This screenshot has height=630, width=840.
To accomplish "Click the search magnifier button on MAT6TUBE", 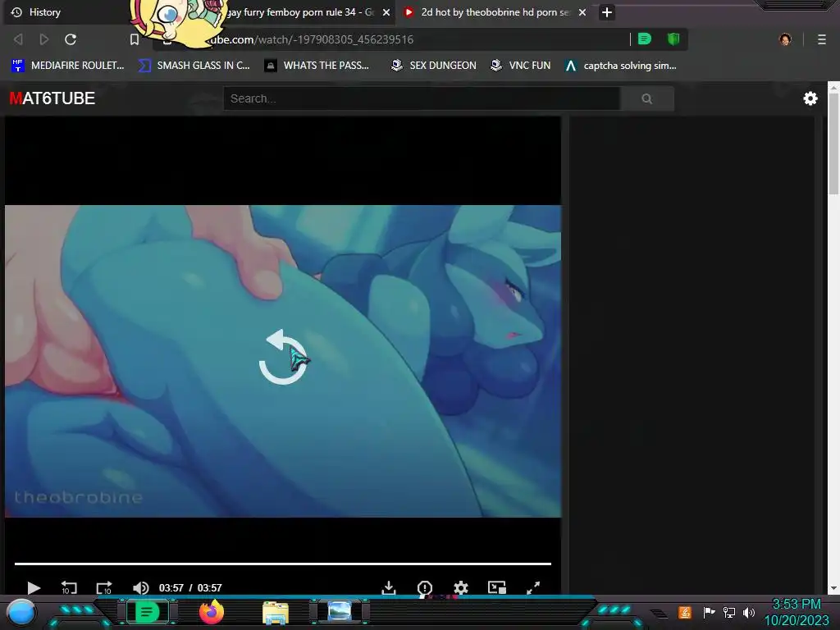I will tap(647, 98).
